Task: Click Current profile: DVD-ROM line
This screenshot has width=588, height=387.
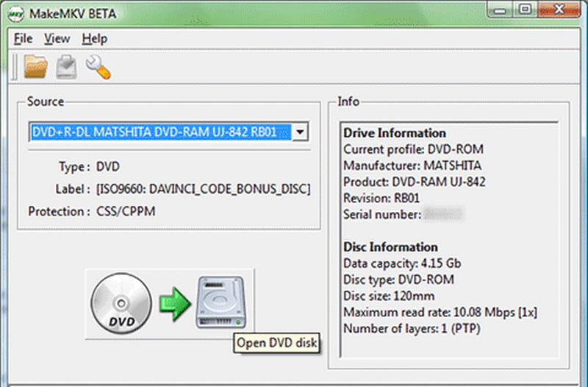Action: click(413, 149)
